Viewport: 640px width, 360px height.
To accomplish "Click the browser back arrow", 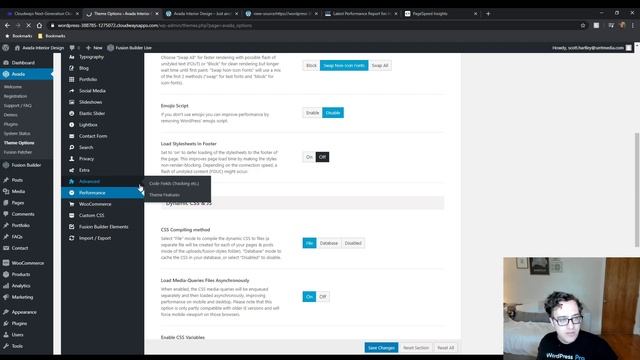I will [x=7, y=25].
